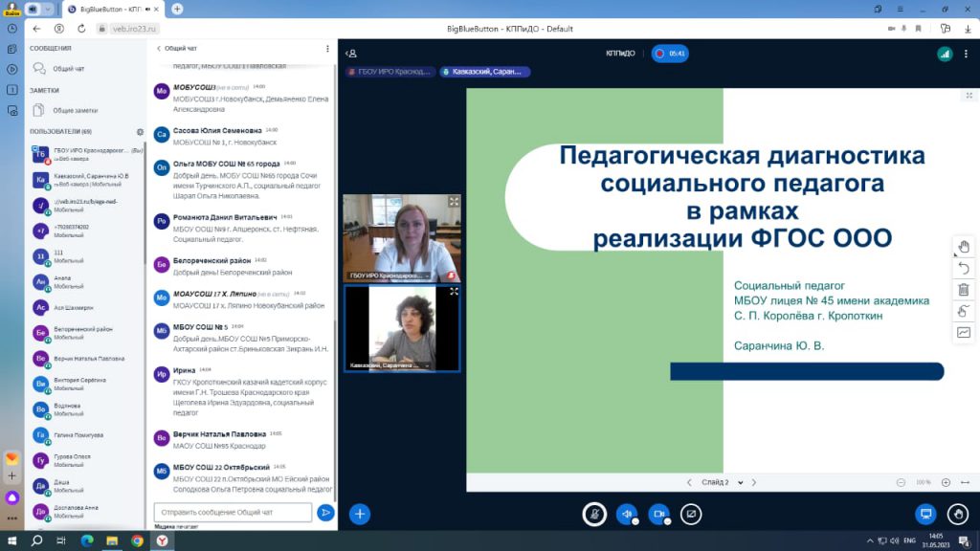Viewport: 980px width, 551px height.
Task: Click the screen share icon
Action: click(690, 514)
